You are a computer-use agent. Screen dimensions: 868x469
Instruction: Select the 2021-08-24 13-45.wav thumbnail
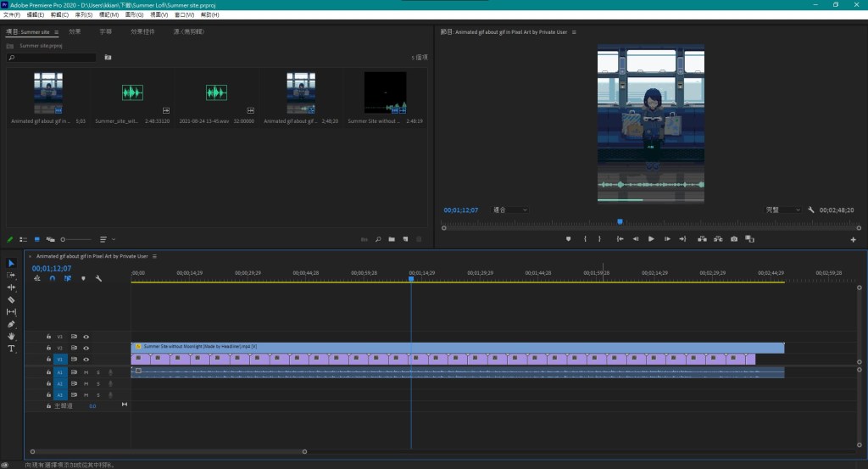217,93
